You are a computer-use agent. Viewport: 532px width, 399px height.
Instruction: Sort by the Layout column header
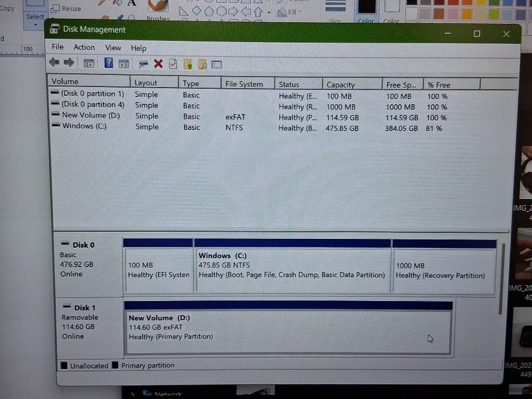[x=155, y=83]
